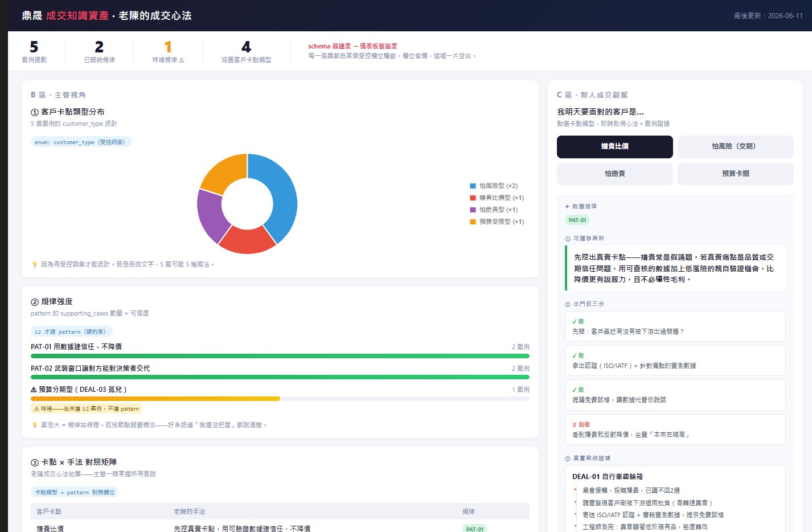
Task: Click the orange legend swatch for 預算受限型
Action: pyautogui.click(x=473, y=222)
